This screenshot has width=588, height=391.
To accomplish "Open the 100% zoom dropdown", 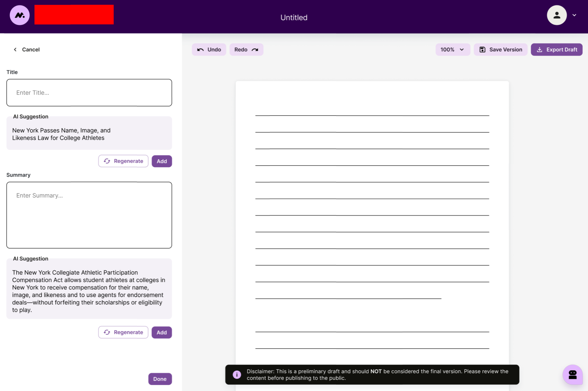I will 452,50.
